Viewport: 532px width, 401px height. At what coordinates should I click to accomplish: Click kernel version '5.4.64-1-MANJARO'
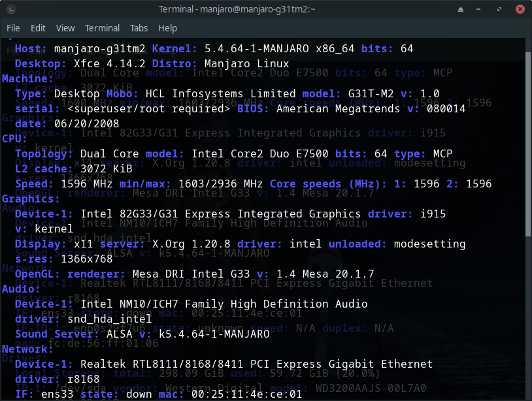(256, 49)
